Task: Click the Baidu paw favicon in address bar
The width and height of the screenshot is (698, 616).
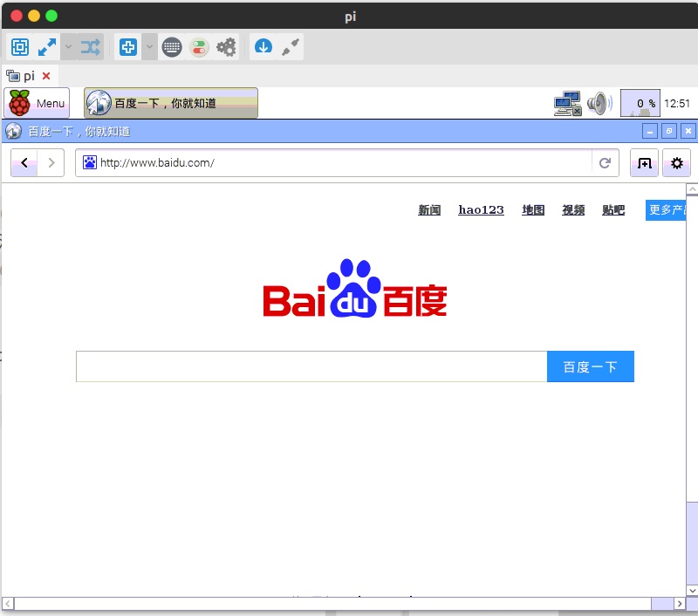Action: pos(90,162)
